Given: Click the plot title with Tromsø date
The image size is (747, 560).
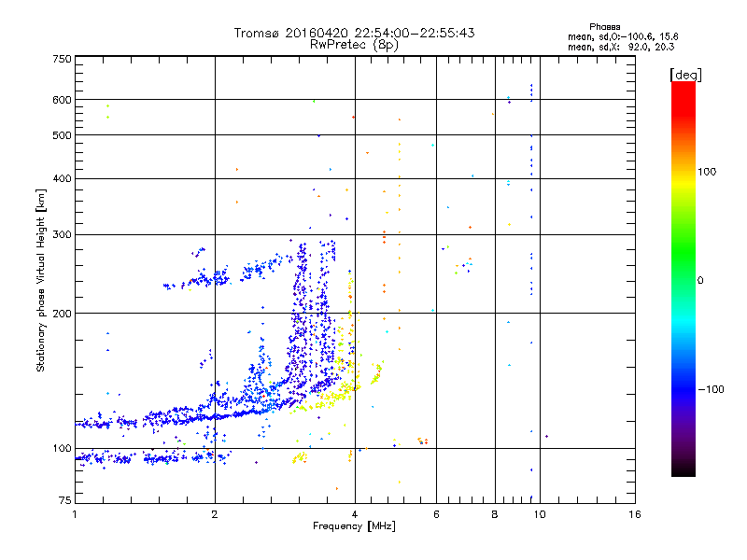Looking at the screenshot, I should point(354,33).
